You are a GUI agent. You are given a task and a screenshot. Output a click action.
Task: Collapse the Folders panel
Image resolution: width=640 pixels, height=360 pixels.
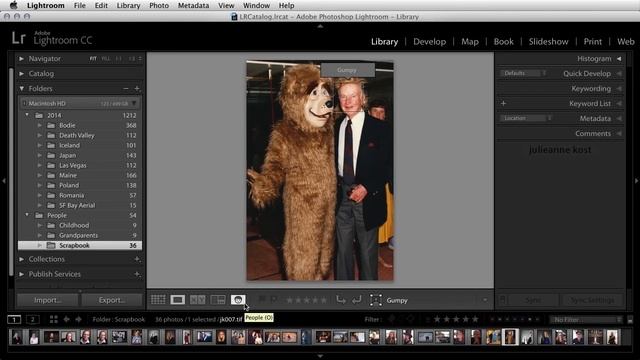(x=21, y=89)
